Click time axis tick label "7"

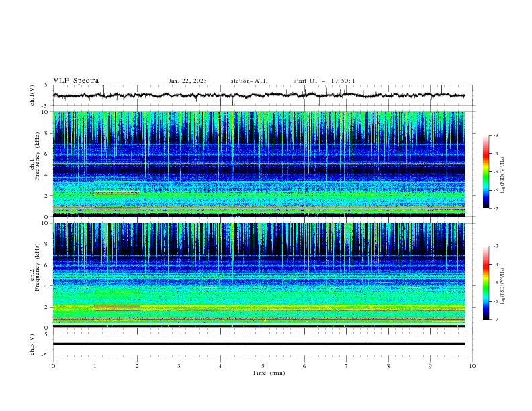click(347, 366)
